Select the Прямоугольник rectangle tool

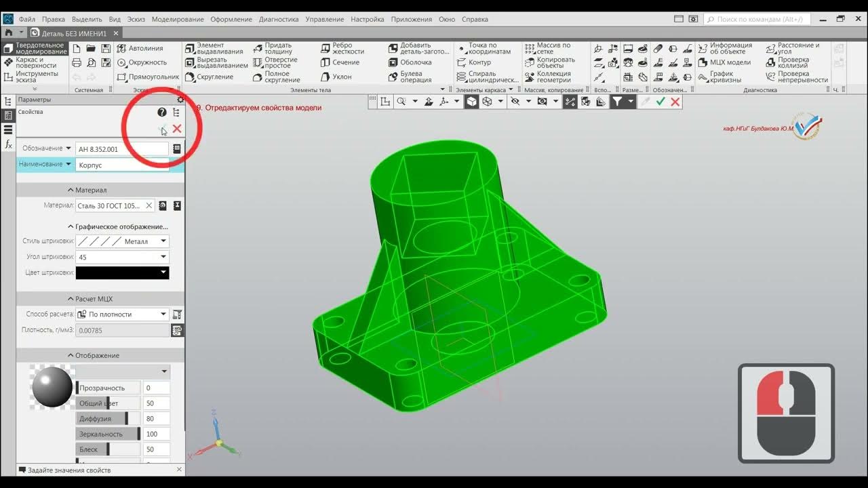(148, 77)
